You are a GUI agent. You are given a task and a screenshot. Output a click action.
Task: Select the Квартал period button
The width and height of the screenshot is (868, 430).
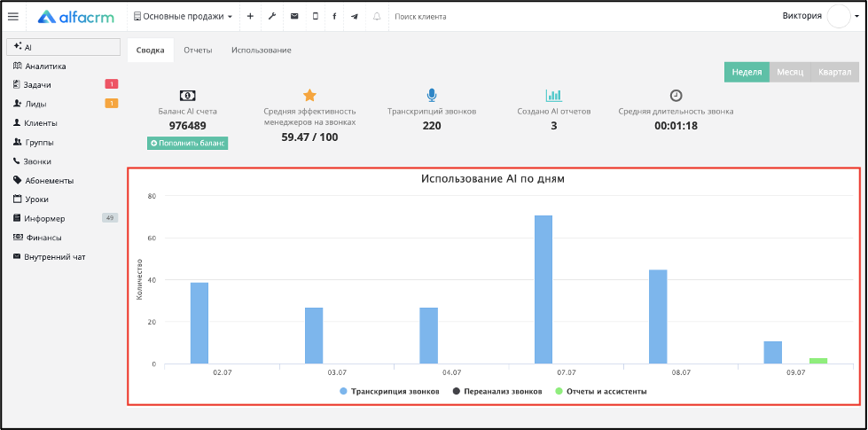[835, 72]
